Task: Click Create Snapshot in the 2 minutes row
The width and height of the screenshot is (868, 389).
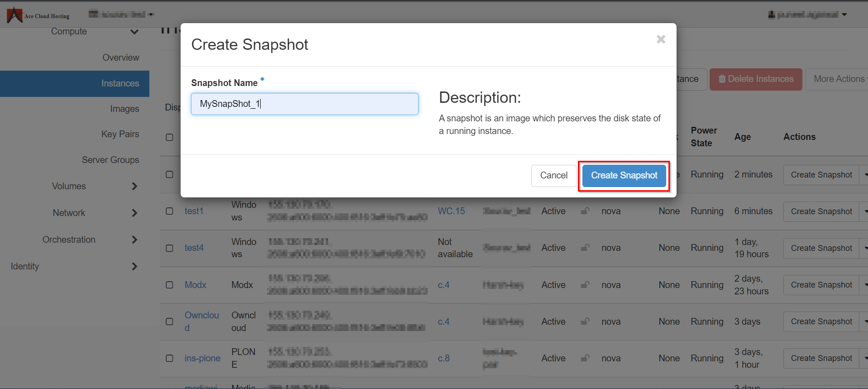Action: tap(821, 175)
